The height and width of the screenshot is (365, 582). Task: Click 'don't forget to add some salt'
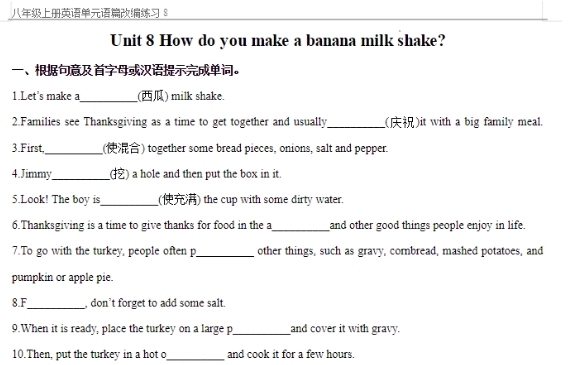pyautogui.click(x=158, y=303)
